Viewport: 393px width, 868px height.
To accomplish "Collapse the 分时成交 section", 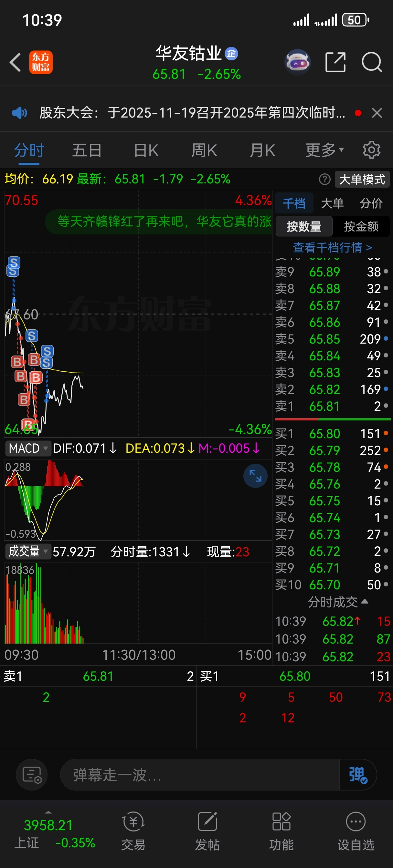I will (x=338, y=602).
